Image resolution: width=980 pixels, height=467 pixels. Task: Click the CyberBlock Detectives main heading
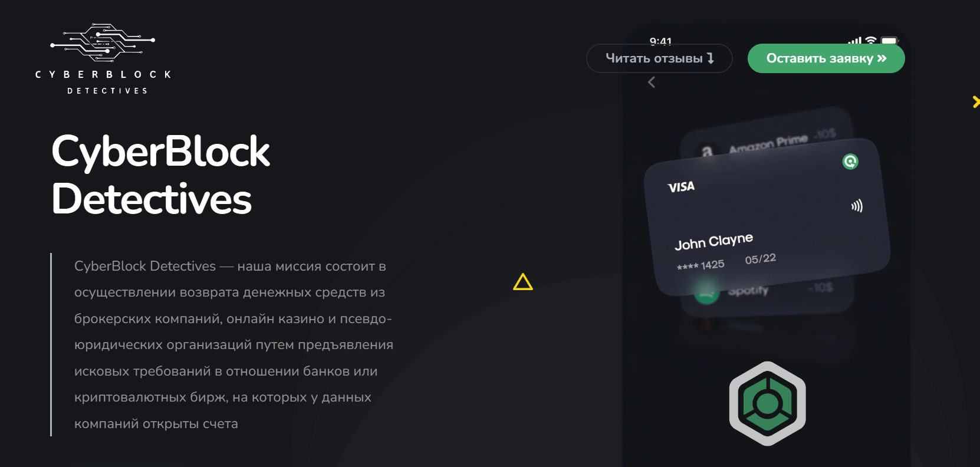pyautogui.click(x=160, y=175)
